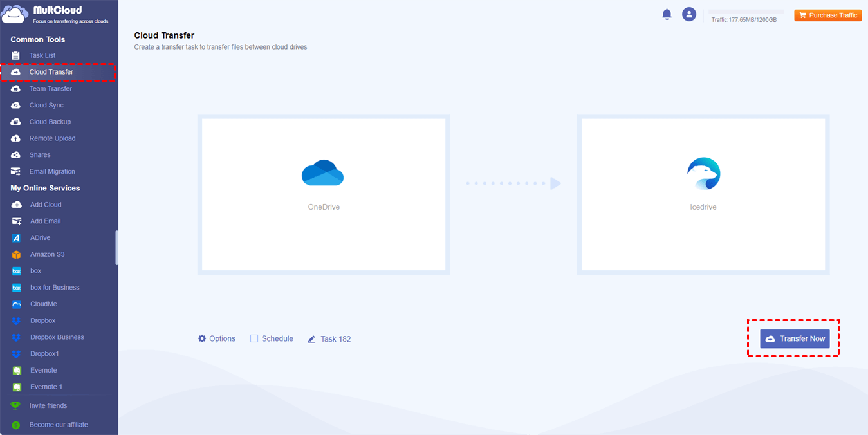
Task: Click the Cloud Transfer page heading
Action: 164,35
